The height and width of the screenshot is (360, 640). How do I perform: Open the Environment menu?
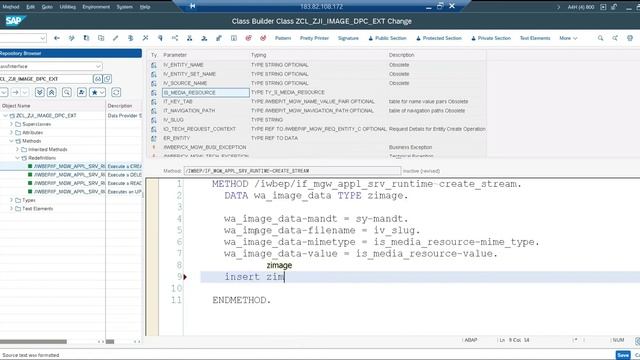point(96,7)
